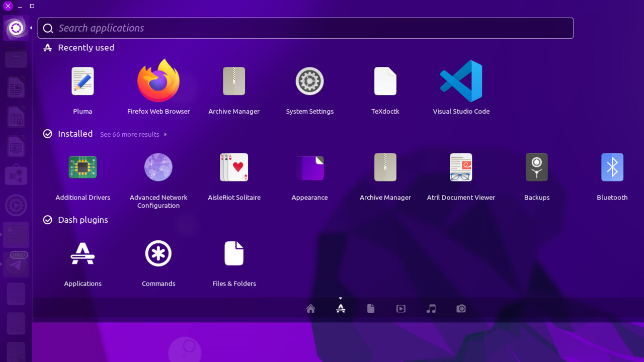Start Visual Studio Code
The width and height of the screenshot is (644, 362).
461,81
